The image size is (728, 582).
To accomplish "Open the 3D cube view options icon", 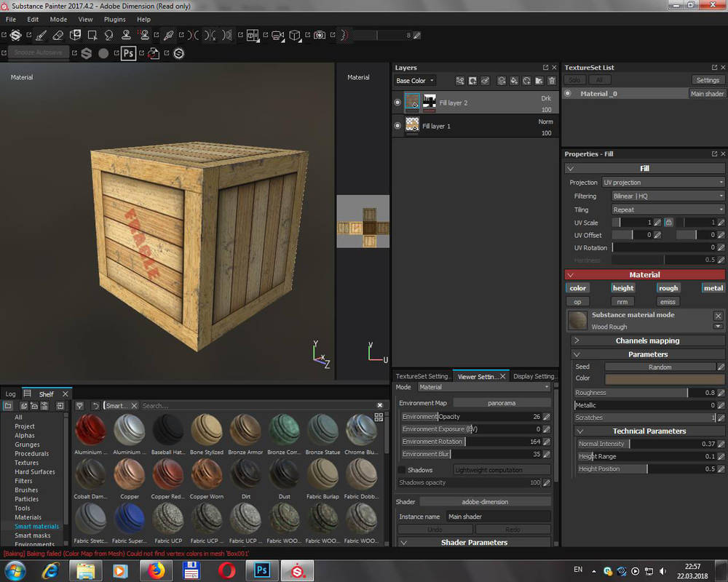I will pos(294,35).
